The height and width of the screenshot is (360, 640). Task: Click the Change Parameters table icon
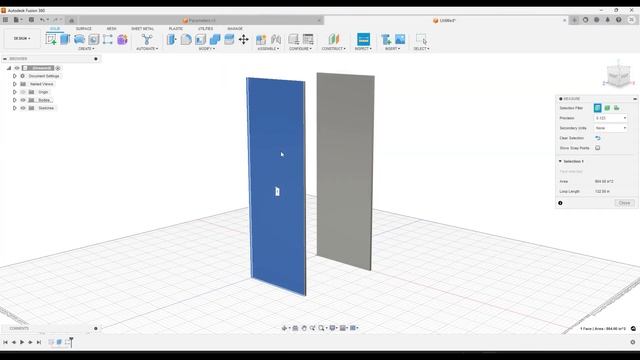[x=308, y=39]
